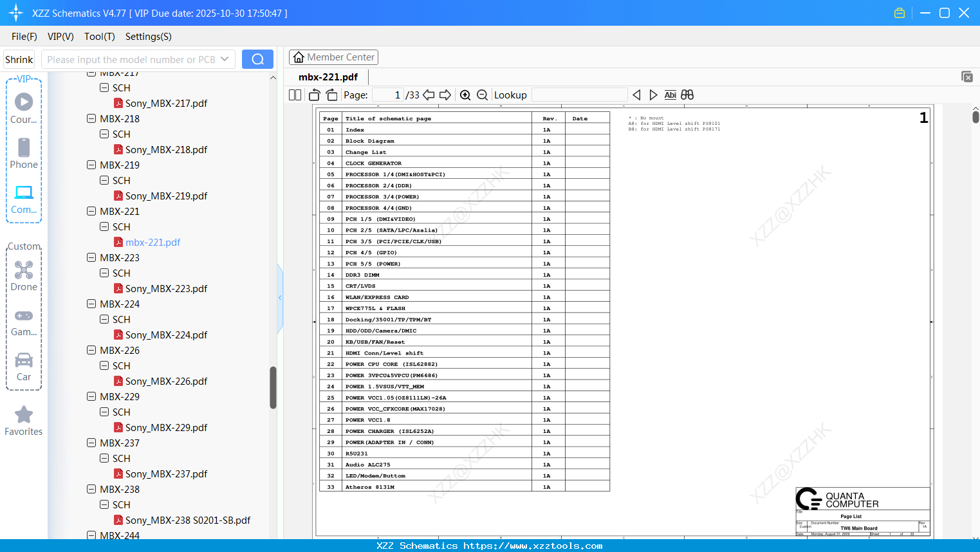The width and height of the screenshot is (980, 552).
Task: Open the VIP(V) menu
Action: 60,37
